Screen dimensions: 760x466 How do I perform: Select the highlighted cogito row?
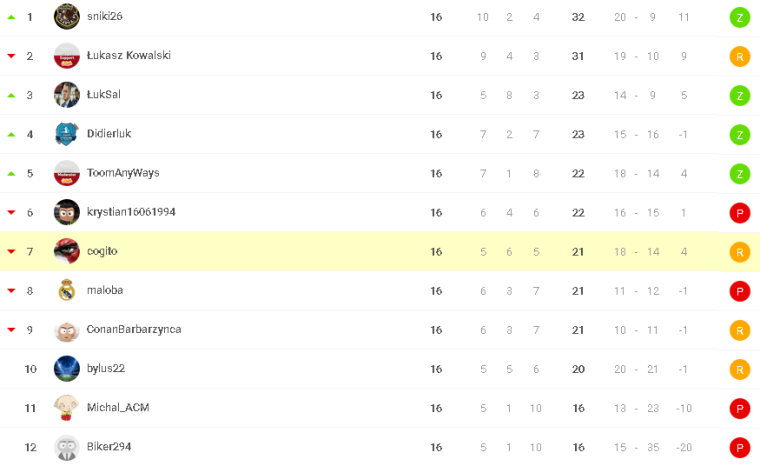(x=380, y=251)
